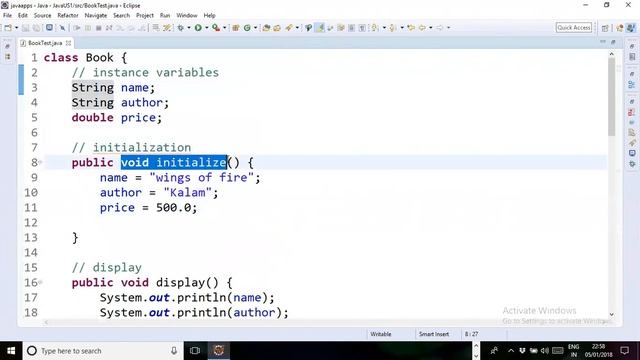Viewport: 640px width, 360px height.
Task: Click the Windows Start button
Action: pos(11,351)
